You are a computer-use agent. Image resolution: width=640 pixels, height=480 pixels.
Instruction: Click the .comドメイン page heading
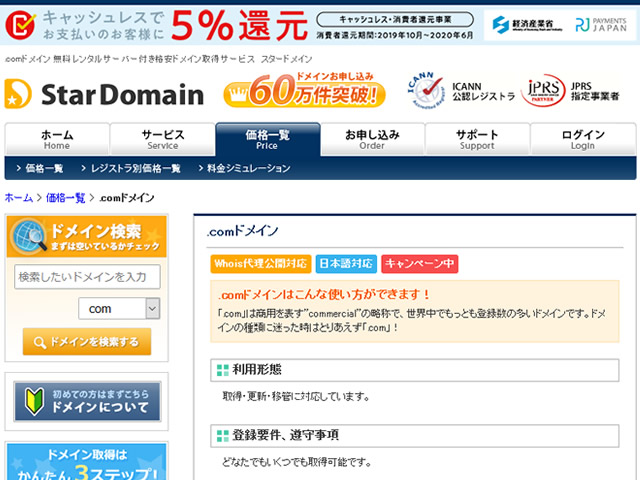tap(242, 231)
